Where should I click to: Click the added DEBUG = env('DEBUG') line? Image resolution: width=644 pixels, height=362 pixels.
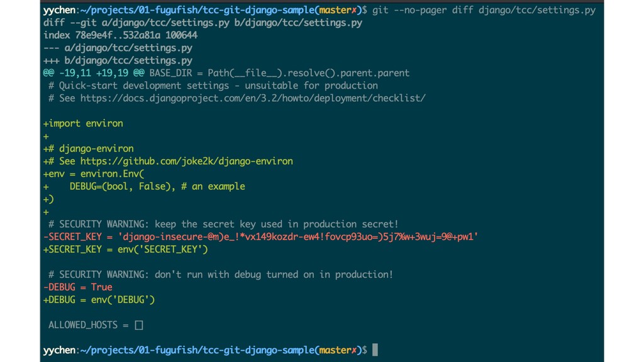pyautogui.click(x=99, y=300)
